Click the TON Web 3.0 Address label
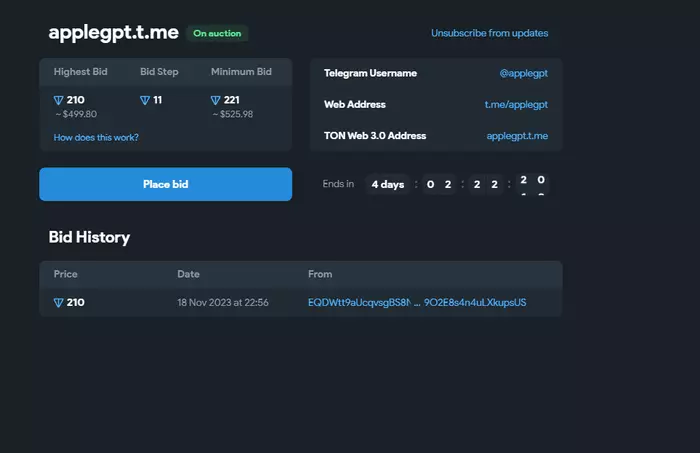 tap(375, 136)
